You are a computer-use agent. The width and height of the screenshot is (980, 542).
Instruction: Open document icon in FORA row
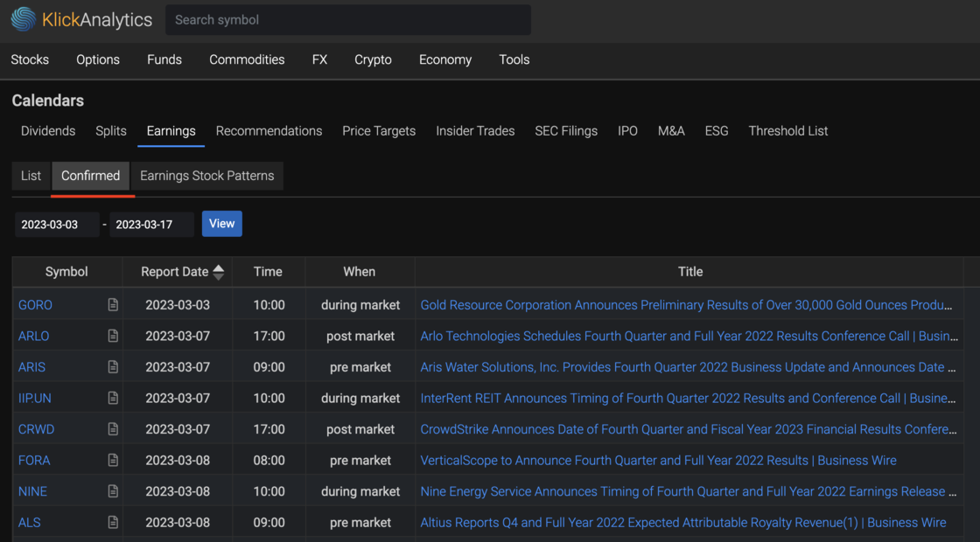tap(113, 460)
